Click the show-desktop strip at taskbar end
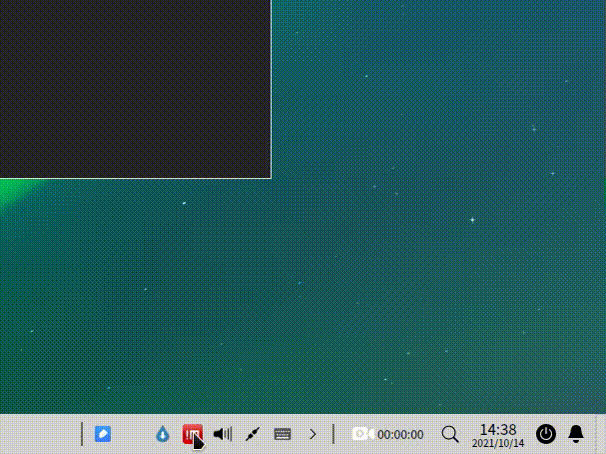The width and height of the screenshot is (606, 454). point(601,434)
